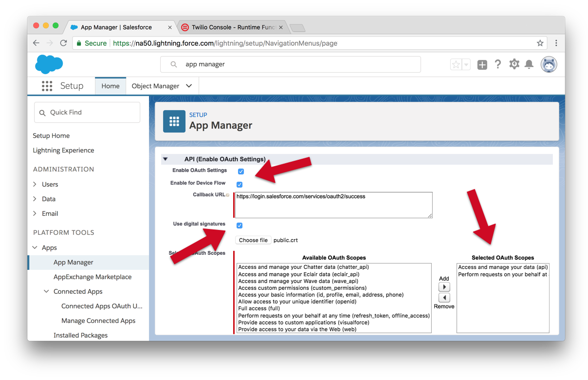Reload the page with the refresh icon
This screenshot has width=588, height=380.
coord(63,43)
